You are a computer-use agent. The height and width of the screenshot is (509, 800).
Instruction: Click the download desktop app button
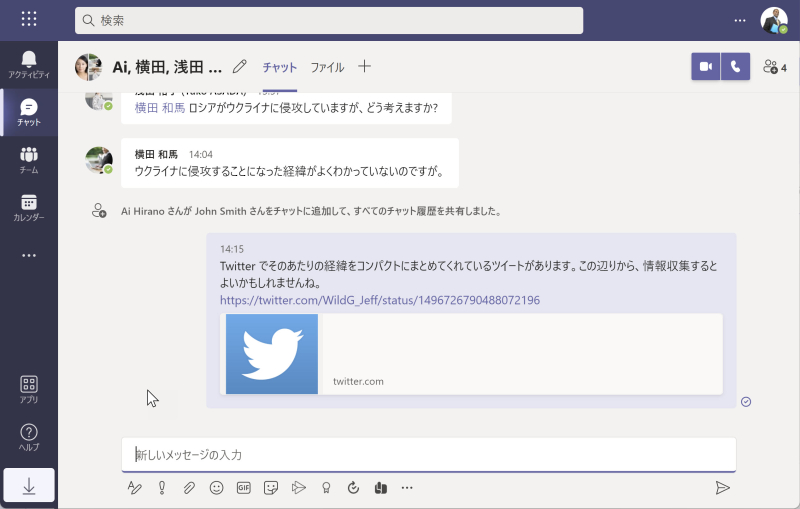[x=29, y=485]
